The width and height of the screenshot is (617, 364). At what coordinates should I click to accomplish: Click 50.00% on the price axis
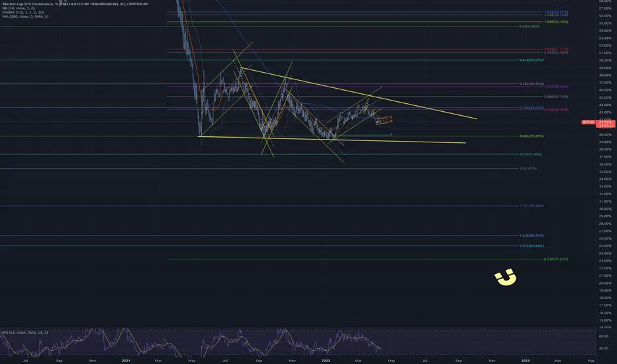tap(605, 60)
